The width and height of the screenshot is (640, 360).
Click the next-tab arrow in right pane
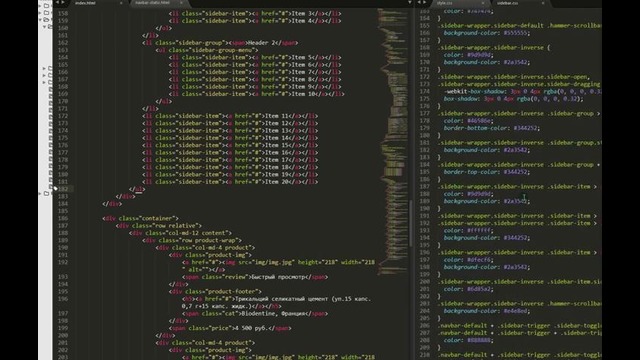coord(425,2)
